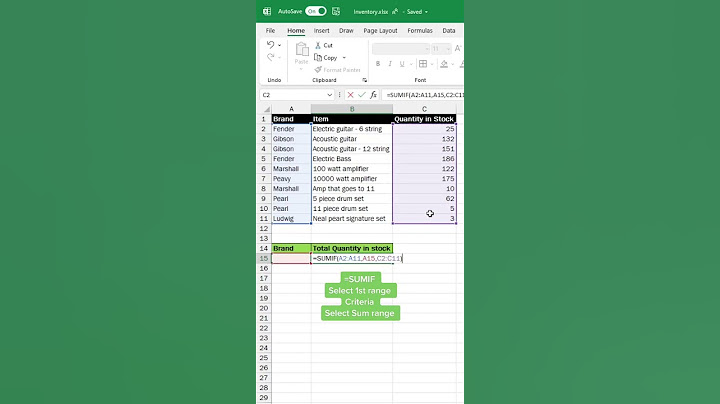Click the 10000 watt amplifier cell
Screen dimensions: 720x404
(352, 179)
